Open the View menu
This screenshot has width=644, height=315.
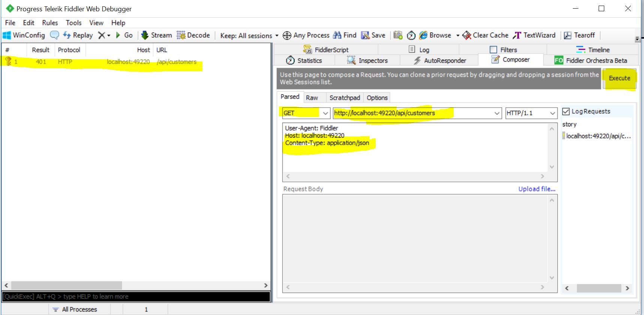[96, 23]
